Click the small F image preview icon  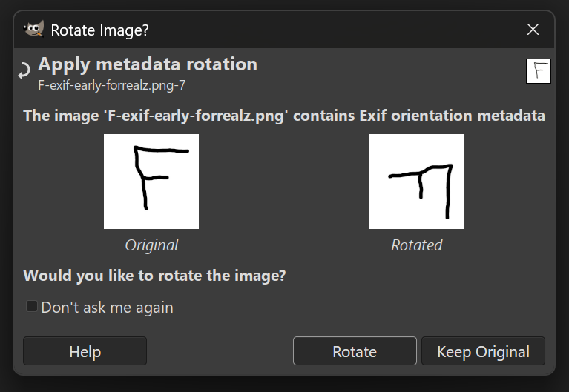[x=538, y=71]
